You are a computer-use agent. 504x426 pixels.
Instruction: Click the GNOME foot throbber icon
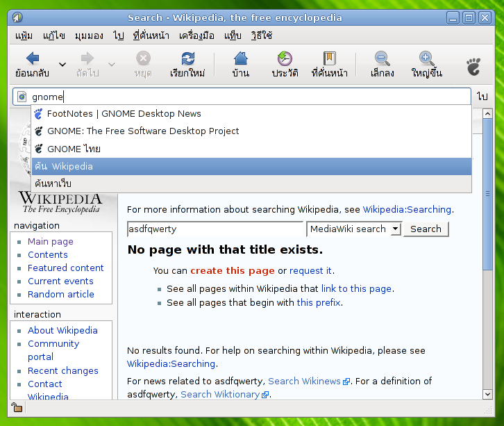pos(473,67)
